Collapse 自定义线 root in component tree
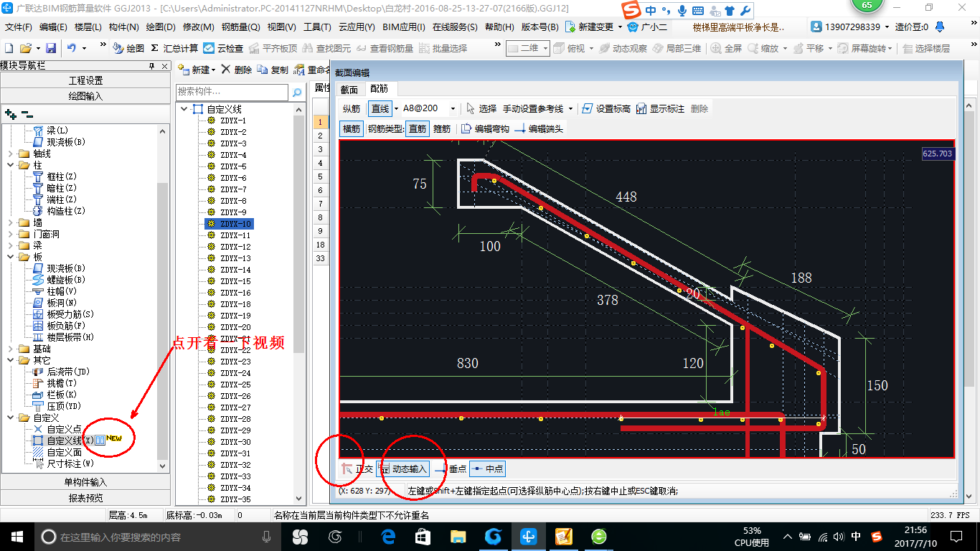This screenshot has width=980, height=551. (x=184, y=109)
